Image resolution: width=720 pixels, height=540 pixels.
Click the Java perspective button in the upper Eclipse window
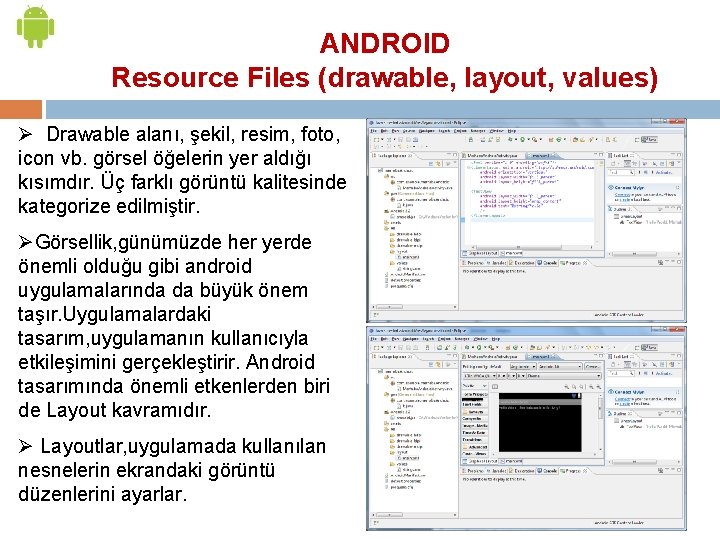click(649, 139)
